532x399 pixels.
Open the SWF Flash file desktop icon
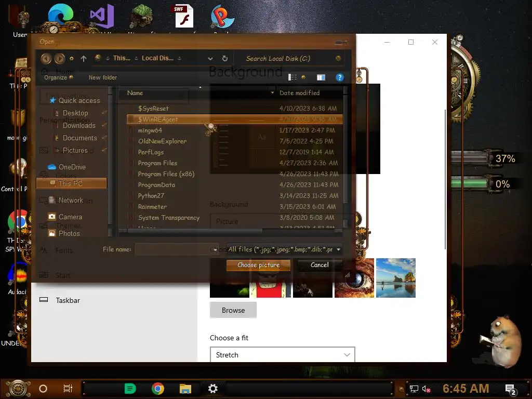pyautogui.click(x=184, y=16)
